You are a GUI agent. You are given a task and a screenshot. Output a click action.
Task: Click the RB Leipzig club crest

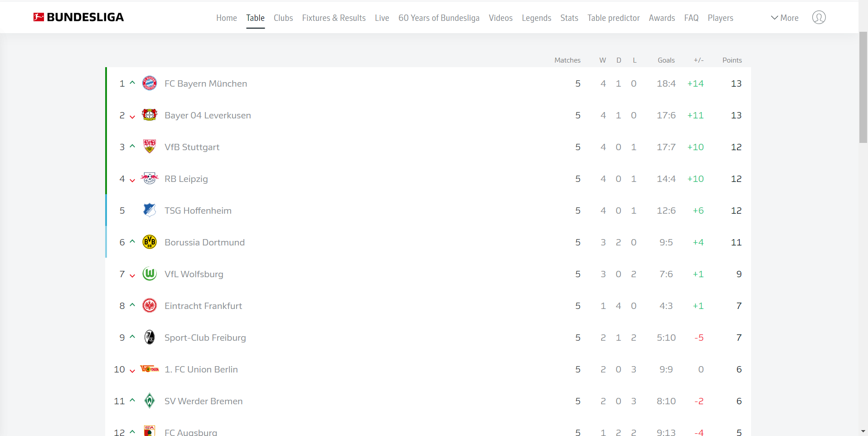(x=150, y=179)
